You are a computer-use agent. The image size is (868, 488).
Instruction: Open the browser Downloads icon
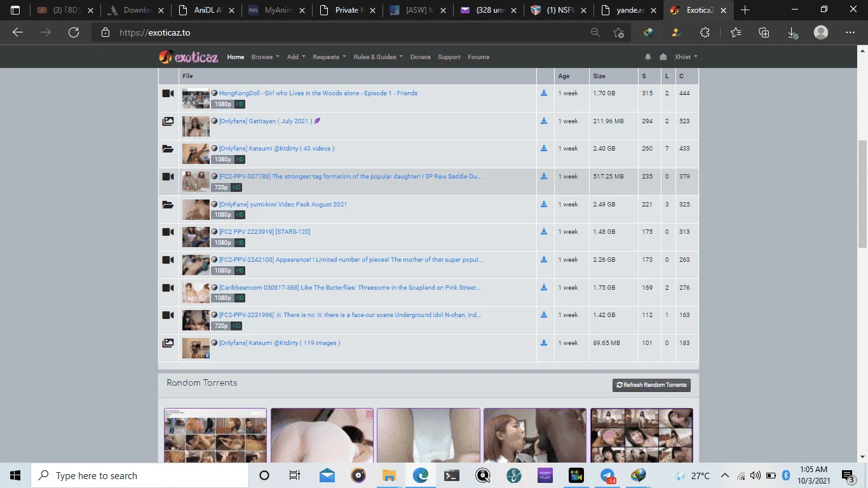tap(792, 32)
